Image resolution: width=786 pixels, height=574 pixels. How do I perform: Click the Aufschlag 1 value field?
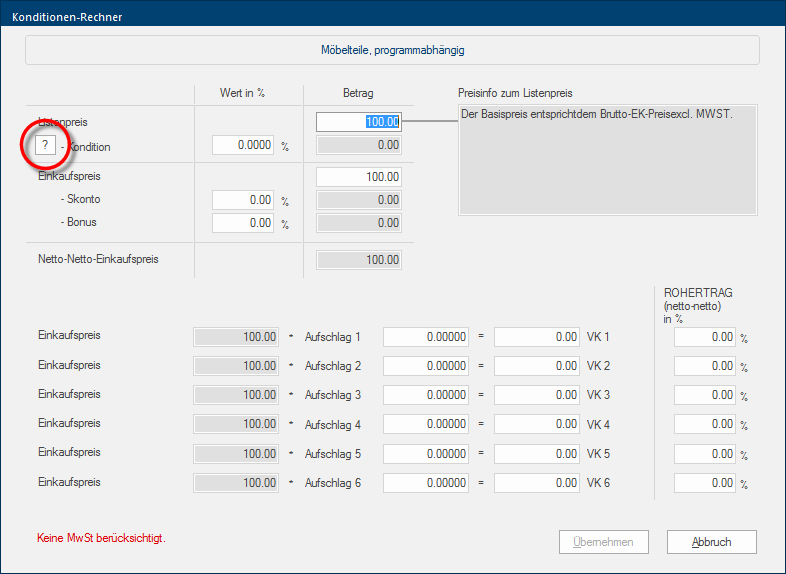pos(425,338)
